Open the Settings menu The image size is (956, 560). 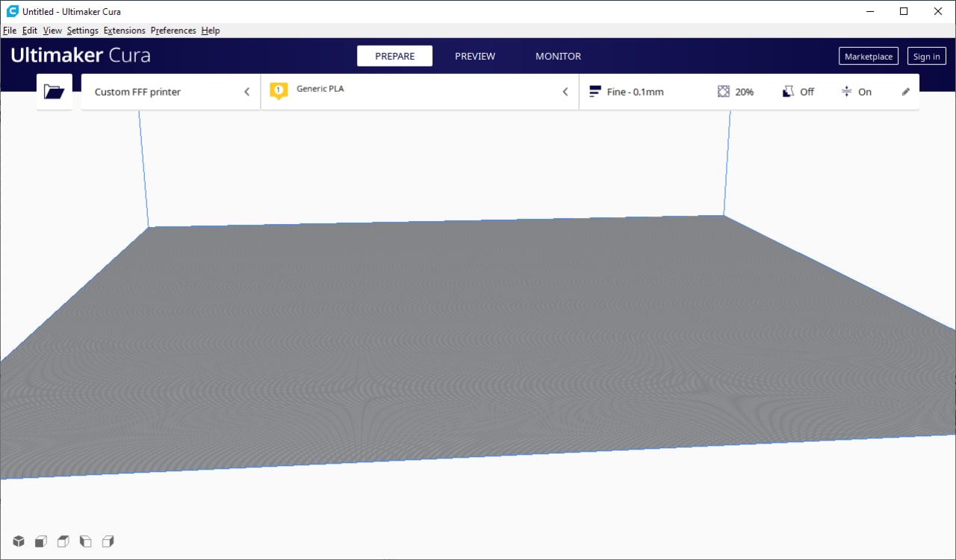pyautogui.click(x=82, y=31)
